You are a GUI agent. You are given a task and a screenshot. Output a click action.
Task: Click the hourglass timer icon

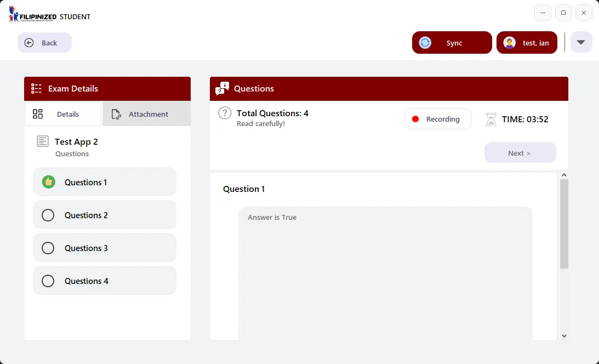[491, 119]
